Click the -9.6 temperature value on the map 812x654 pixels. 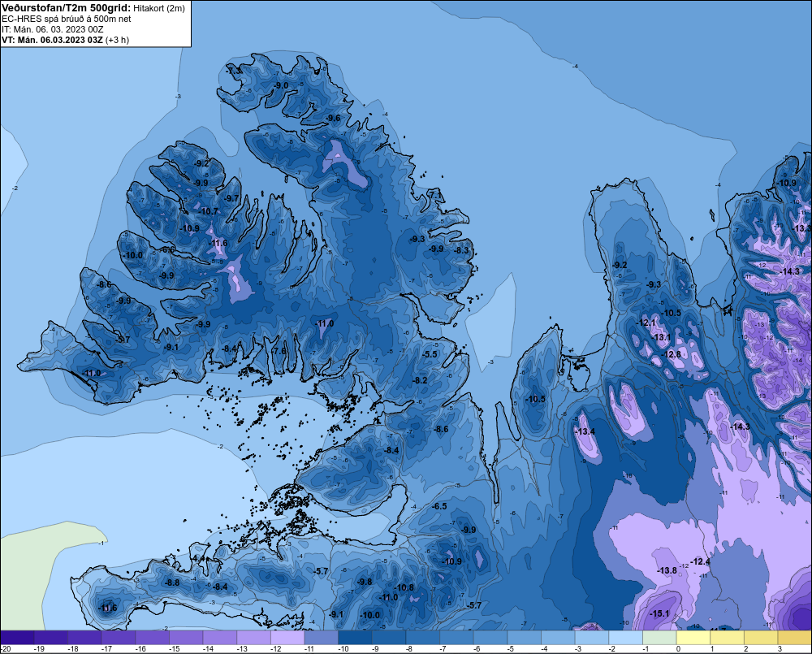point(334,118)
